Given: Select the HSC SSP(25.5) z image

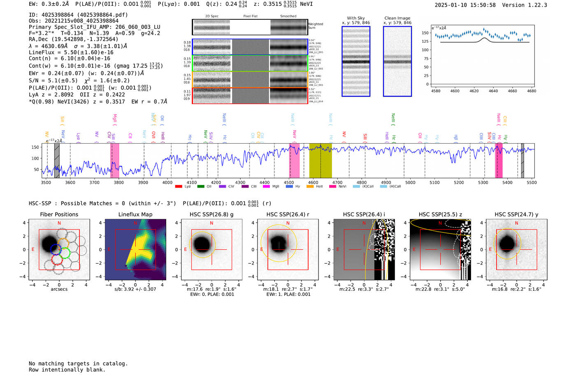Looking at the screenshot, I should pos(440,250).
